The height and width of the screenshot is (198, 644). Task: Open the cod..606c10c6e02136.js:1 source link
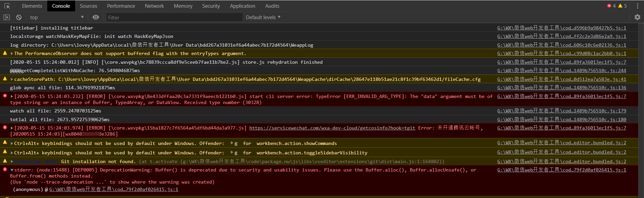561,45
